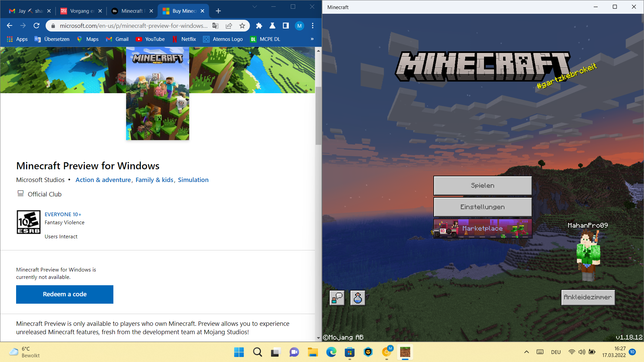
Task: Click the translate page icon in address bar
Action: (x=215, y=26)
